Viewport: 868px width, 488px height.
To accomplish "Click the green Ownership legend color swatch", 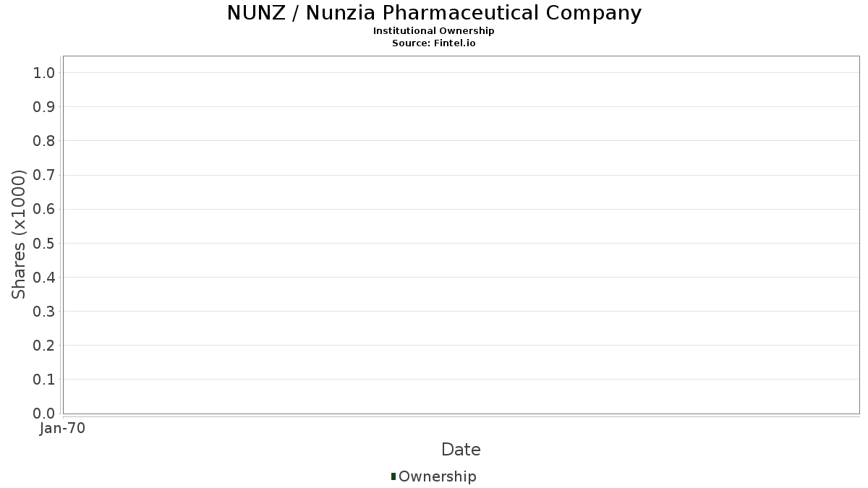I will click(393, 476).
